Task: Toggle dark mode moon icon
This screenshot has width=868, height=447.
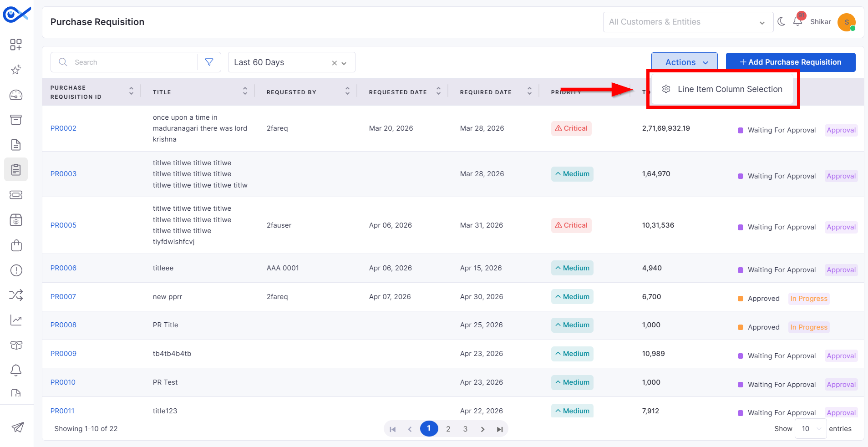Action: pyautogui.click(x=782, y=21)
